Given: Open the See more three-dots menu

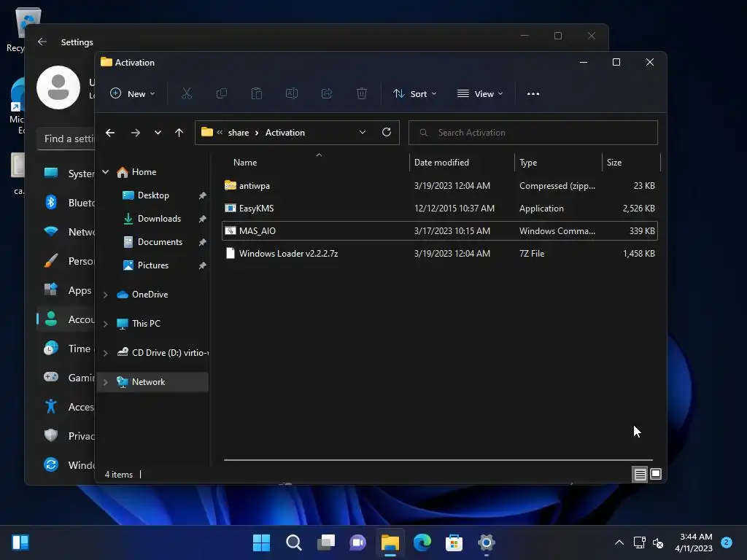Looking at the screenshot, I should pos(533,94).
